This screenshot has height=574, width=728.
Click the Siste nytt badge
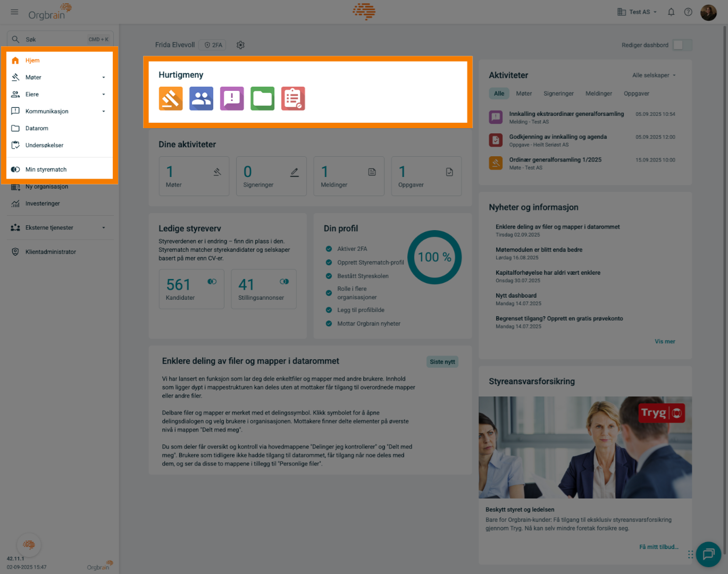[x=442, y=362]
